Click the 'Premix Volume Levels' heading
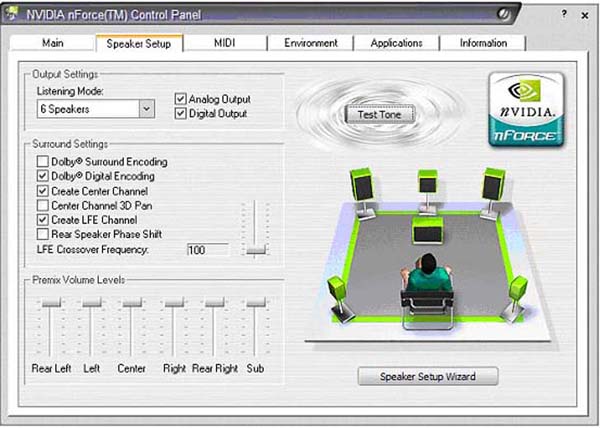The height and width of the screenshot is (428, 600). (x=78, y=280)
